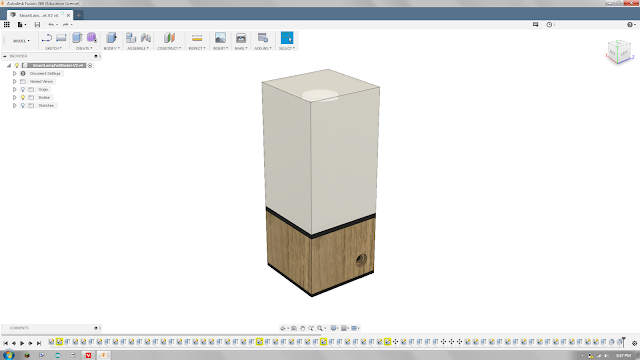This screenshot has height=360, width=640.
Task: Toggle visibility of root SmartLamp component
Action: click(17, 65)
